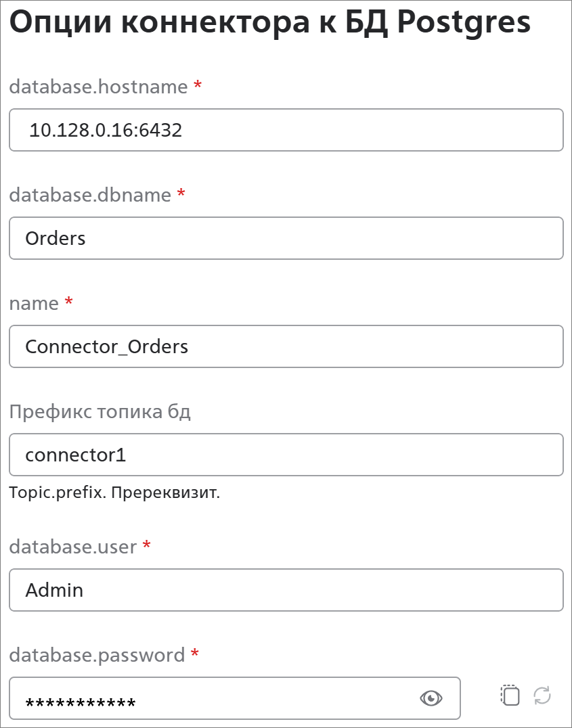Click the database.dbname label
This screenshot has width=572, height=728.
tap(90, 195)
